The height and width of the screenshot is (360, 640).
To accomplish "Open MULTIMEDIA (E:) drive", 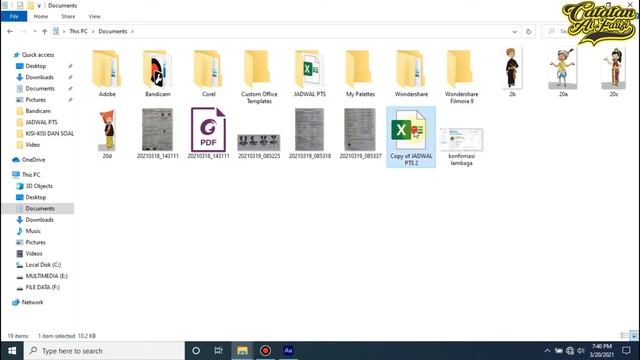I will coord(46,276).
